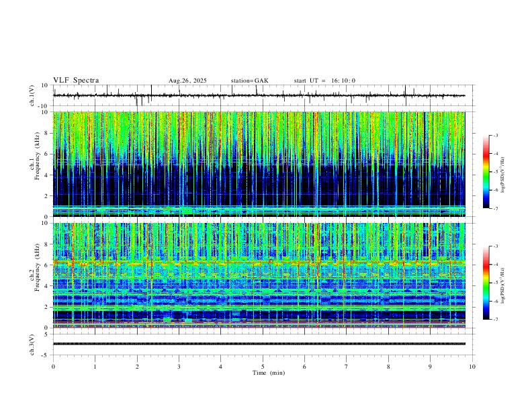Click the ch.1 'Frequency (kHz)' axis label

[37, 156]
